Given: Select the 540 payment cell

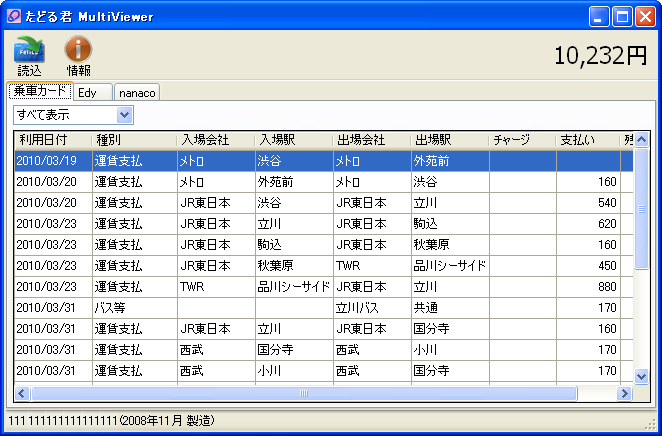Looking at the screenshot, I should pyautogui.click(x=588, y=203).
